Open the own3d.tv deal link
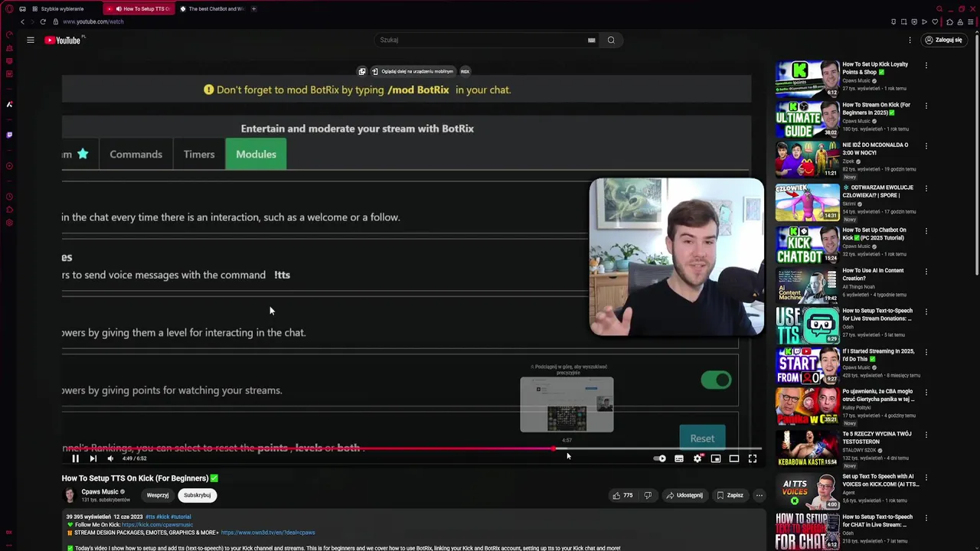980x551 pixels. tap(268, 533)
